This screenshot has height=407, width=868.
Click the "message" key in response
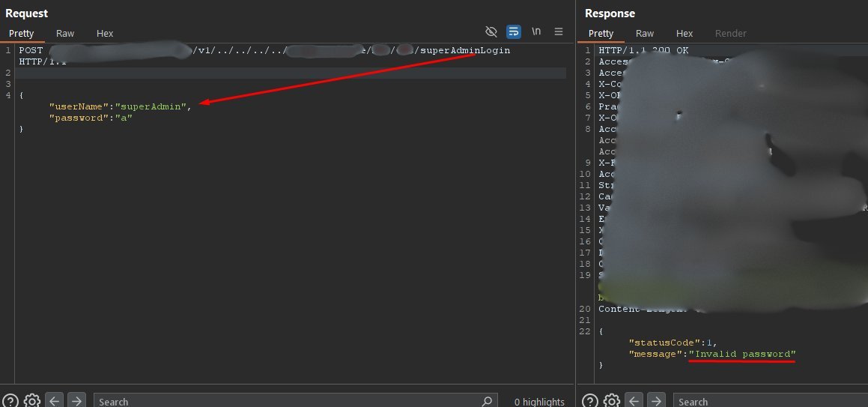tap(656, 354)
